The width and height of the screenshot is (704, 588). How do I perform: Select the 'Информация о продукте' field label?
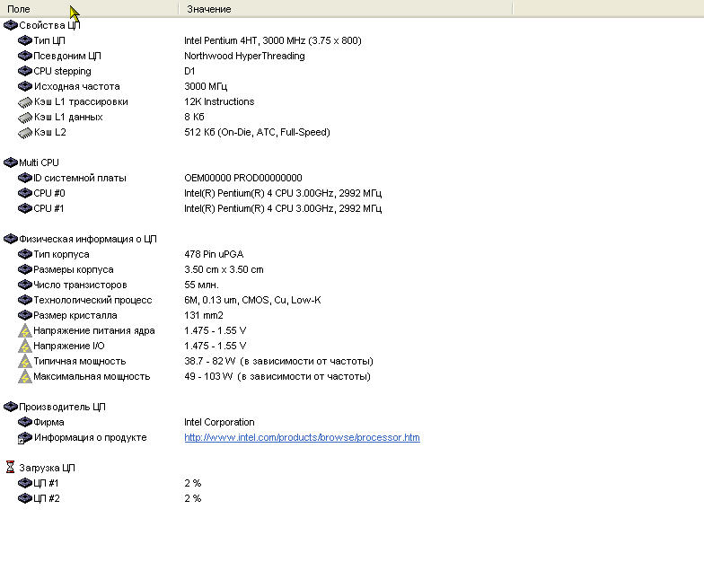tap(90, 437)
